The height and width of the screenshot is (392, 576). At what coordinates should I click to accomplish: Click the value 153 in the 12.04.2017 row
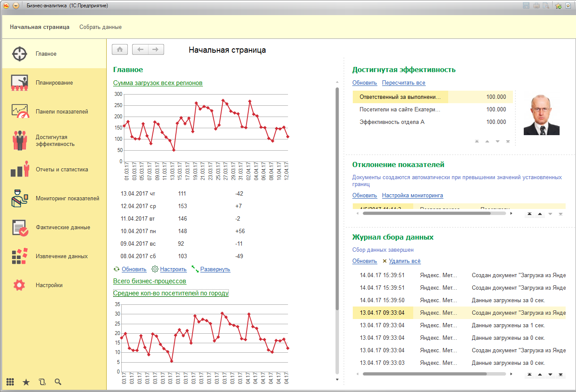coord(183,206)
